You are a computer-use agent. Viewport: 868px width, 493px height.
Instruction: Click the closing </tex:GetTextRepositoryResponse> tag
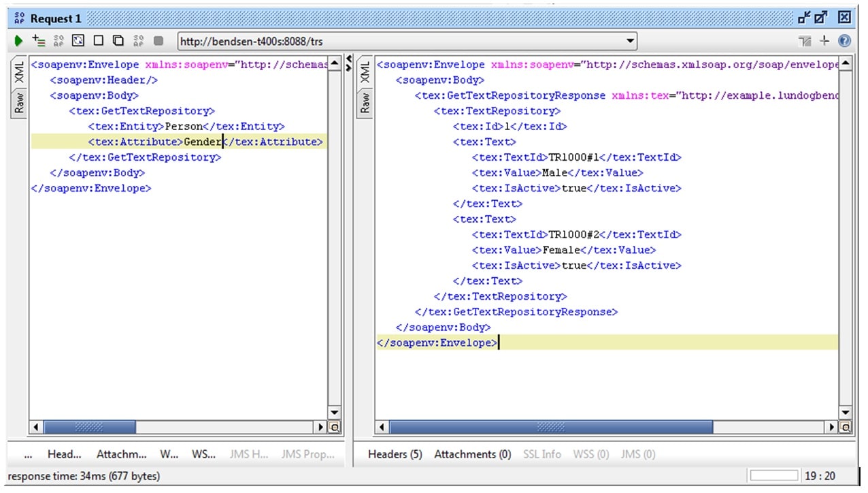pos(516,312)
